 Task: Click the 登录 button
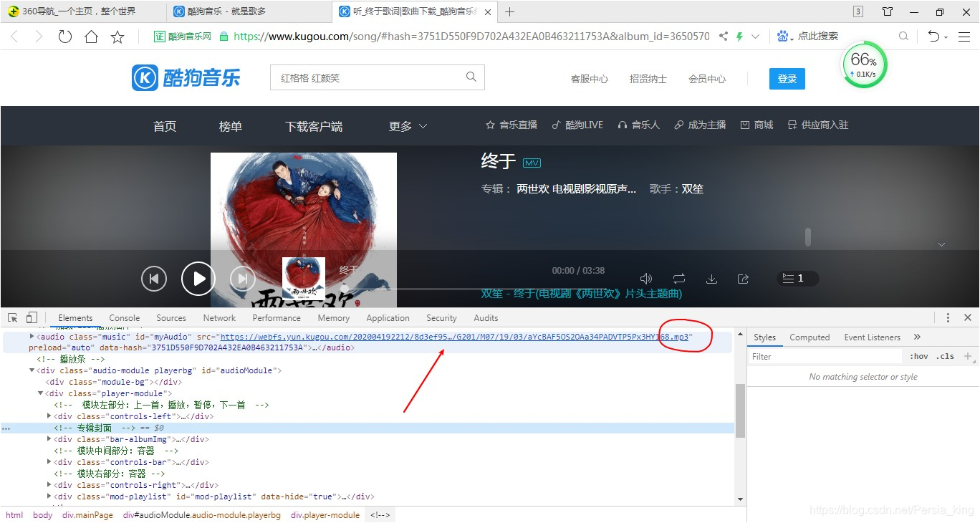[x=787, y=79]
